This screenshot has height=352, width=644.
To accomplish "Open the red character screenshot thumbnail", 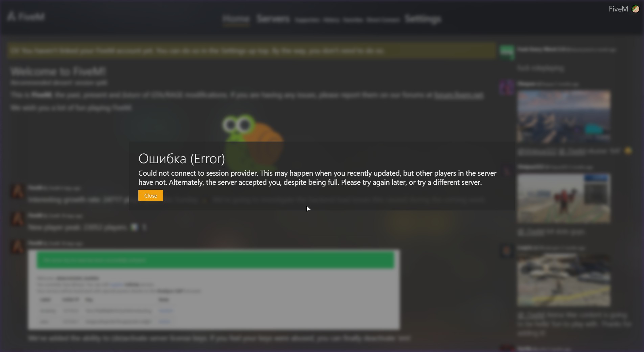I will [x=564, y=198].
